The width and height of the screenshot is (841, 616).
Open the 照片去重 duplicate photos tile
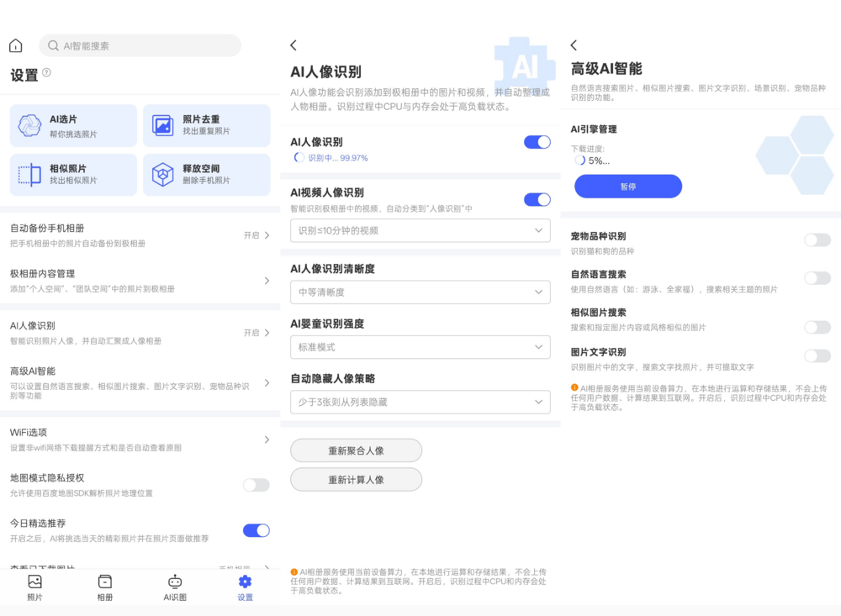(x=206, y=126)
